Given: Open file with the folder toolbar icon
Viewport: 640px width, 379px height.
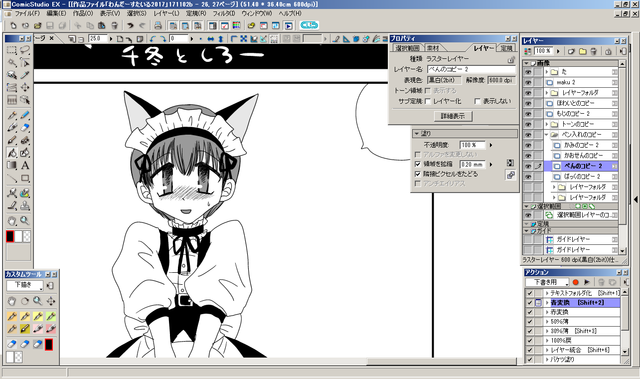Looking at the screenshot, I should pos(38,26).
